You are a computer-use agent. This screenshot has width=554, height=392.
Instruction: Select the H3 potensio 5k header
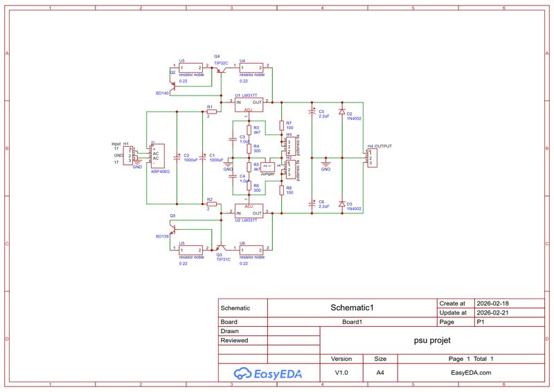point(290,146)
